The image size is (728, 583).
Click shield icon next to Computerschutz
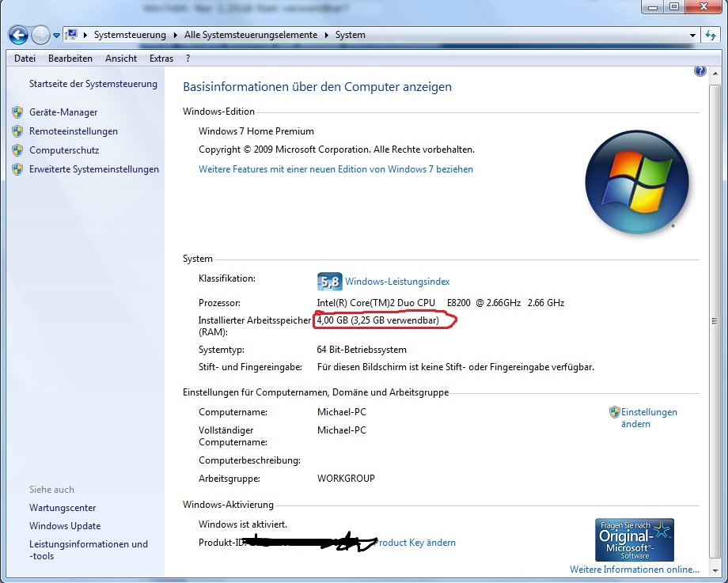[17, 150]
